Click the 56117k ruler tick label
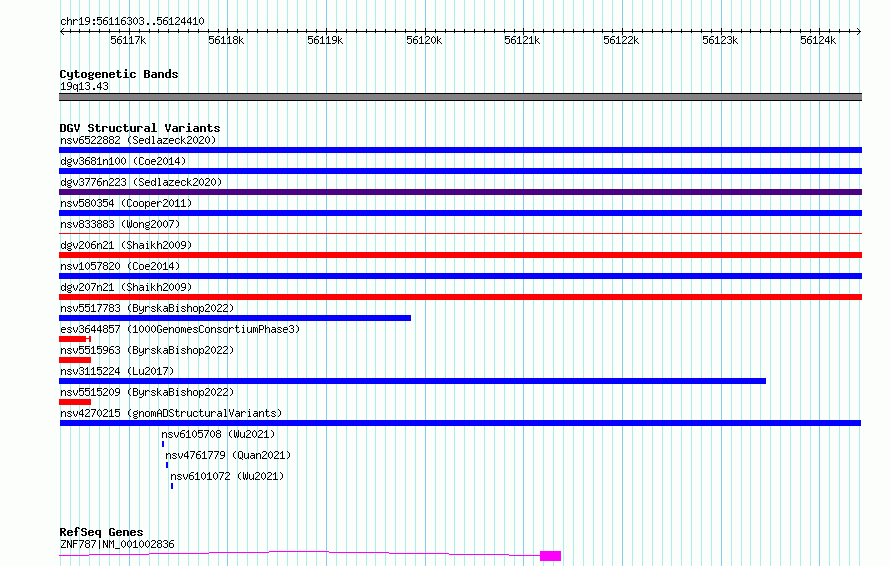The image size is (890, 566). pos(128,40)
